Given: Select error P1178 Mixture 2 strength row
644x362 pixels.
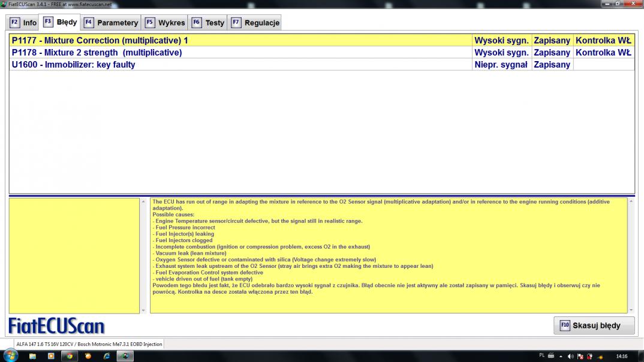Looking at the screenshot, I should [x=322, y=53].
